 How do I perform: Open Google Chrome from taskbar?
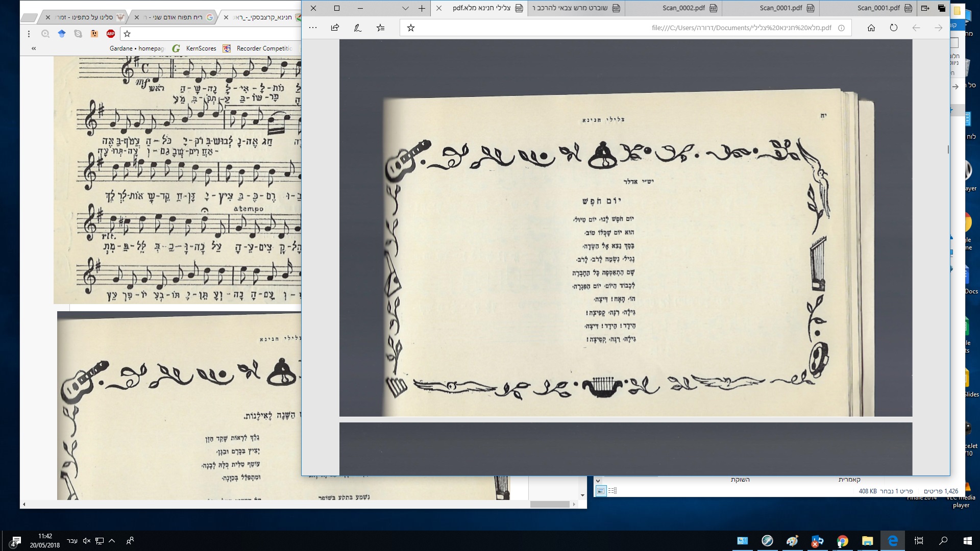pos(842,541)
